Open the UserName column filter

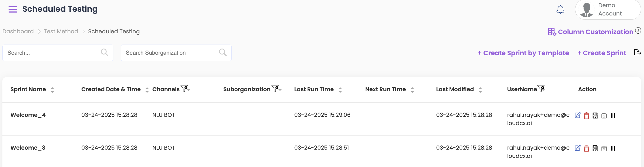click(541, 89)
